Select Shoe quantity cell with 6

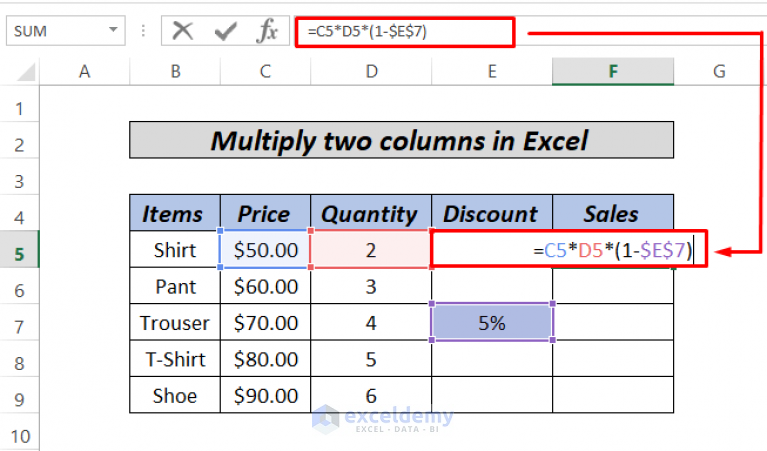[x=371, y=395]
